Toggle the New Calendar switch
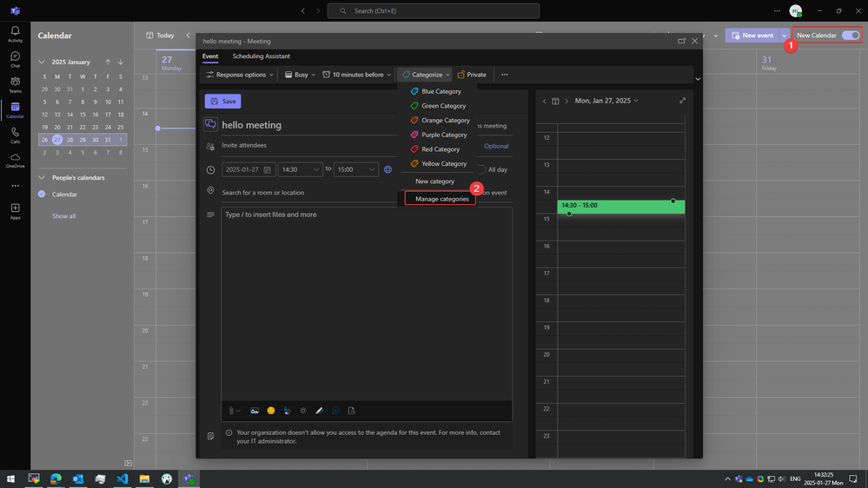Viewport: 868px width, 488px height. (851, 36)
